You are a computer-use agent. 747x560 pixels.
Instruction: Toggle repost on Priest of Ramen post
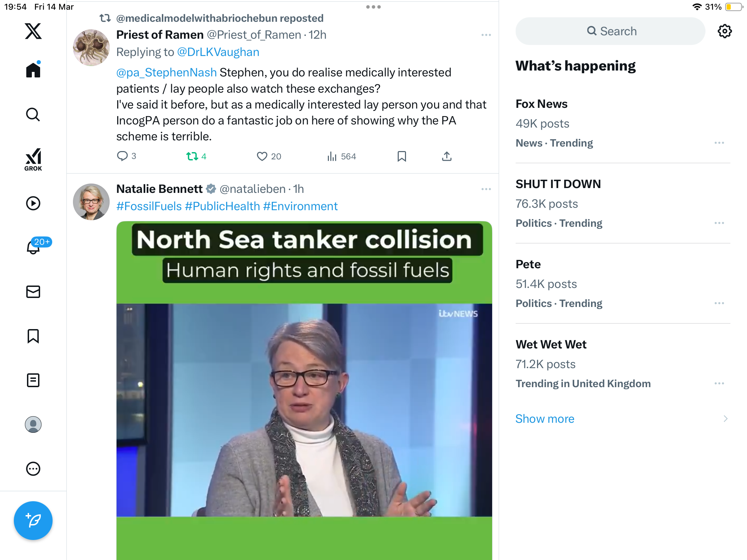(196, 157)
